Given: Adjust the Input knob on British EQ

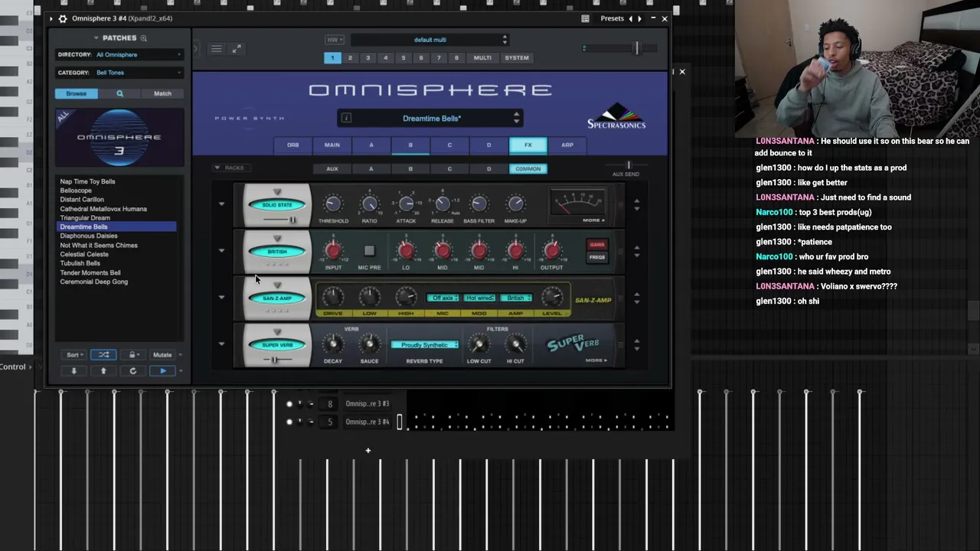Looking at the screenshot, I should [x=333, y=250].
